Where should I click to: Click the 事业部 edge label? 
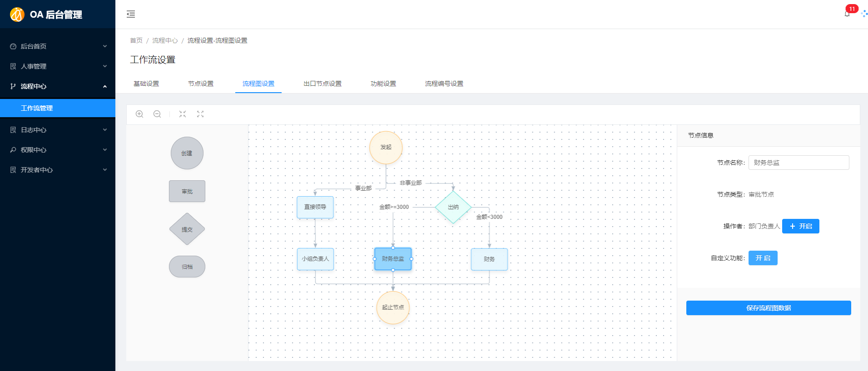point(363,188)
